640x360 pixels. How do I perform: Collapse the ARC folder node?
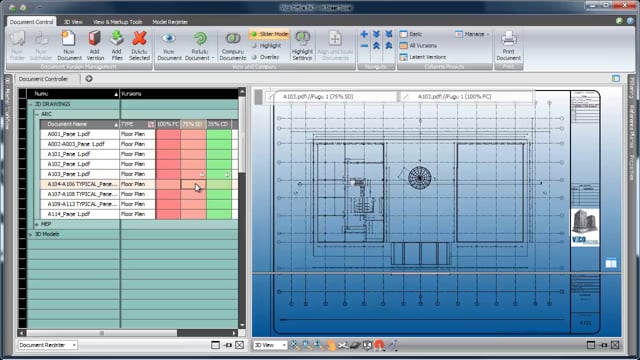tap(37, 114)
